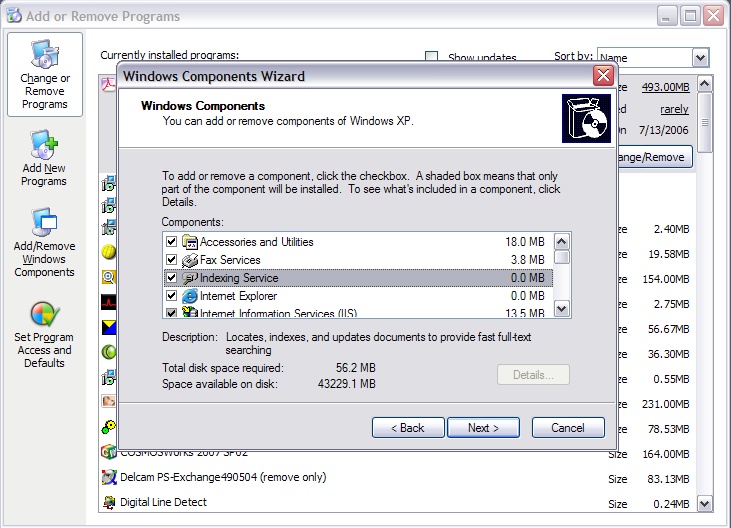The height and width of the screenshot is (528, 731).
Task: Toggle Internet Information Services (IIS) checkbox
Action: tap(172, 312)
